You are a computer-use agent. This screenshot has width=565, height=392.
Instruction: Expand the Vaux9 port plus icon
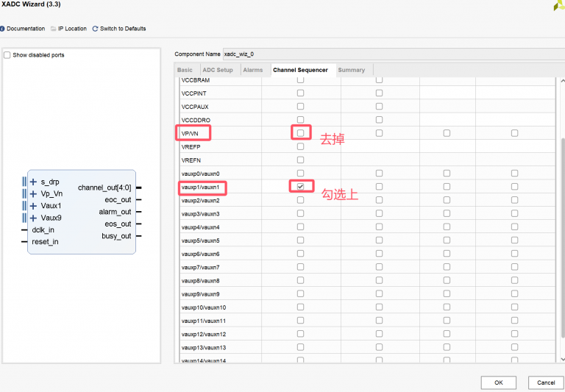point(33,218)
